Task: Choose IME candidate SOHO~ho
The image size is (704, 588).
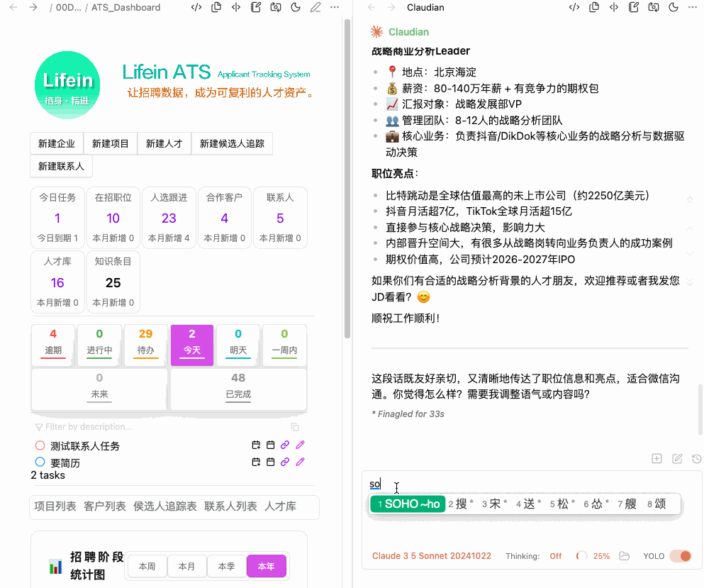Action: point(408,504)
